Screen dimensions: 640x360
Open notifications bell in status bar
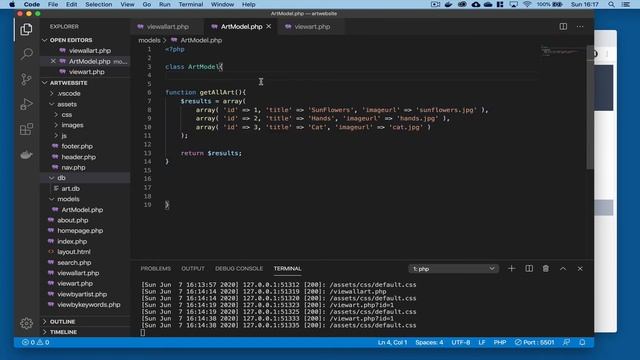(x=582, y=342)
